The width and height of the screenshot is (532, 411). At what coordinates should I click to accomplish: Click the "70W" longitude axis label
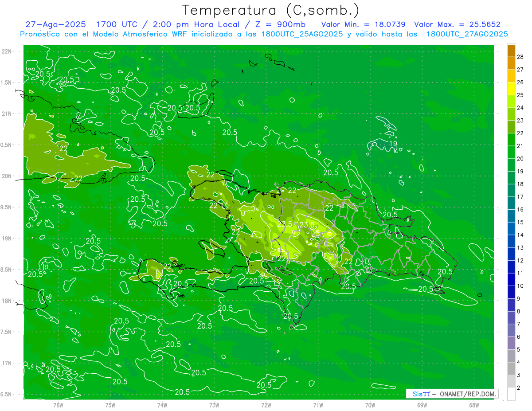coord(370,405)
